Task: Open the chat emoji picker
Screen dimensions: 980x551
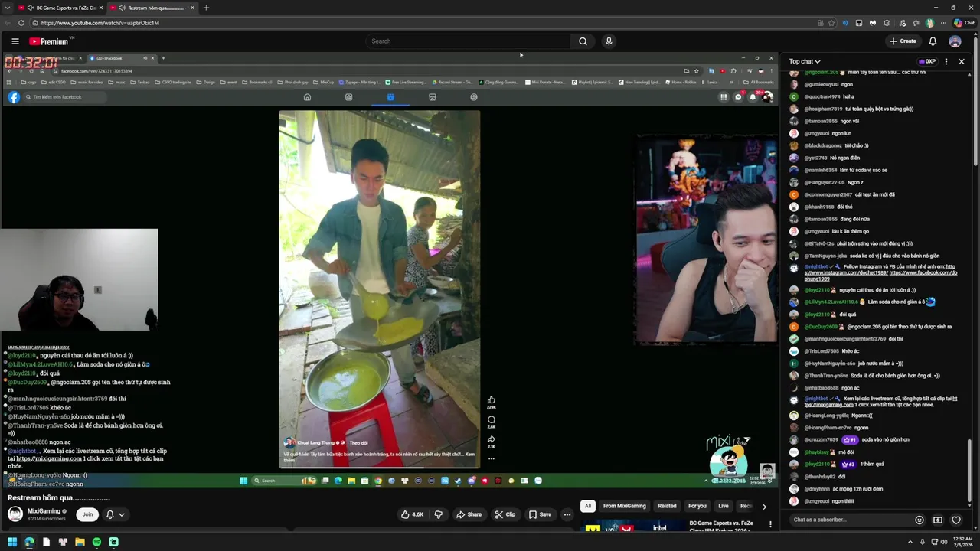Action: pyautogui.click(x=920, y=520)
